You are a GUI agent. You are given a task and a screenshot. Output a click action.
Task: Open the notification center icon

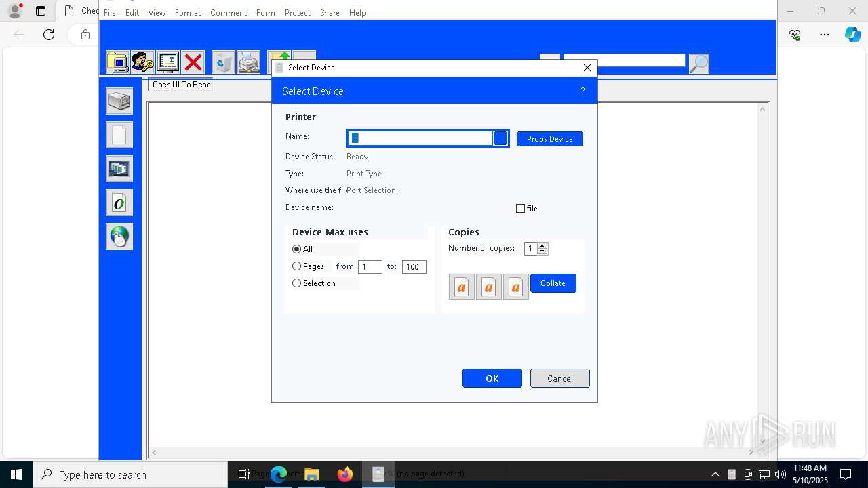(846, 474)
